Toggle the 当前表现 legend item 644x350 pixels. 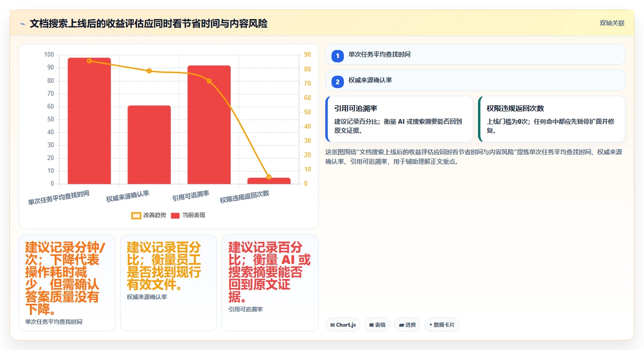[188, 215]
